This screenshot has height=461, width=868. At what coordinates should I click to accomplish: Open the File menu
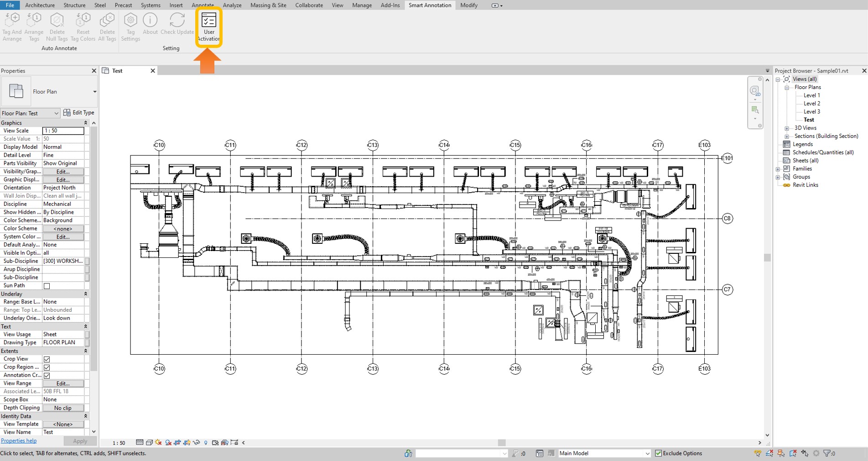coord(10,5)
